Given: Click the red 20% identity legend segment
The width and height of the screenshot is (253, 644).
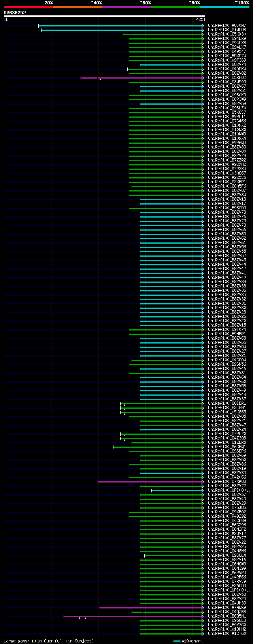Looking at the screenshot, I should 28,7.
